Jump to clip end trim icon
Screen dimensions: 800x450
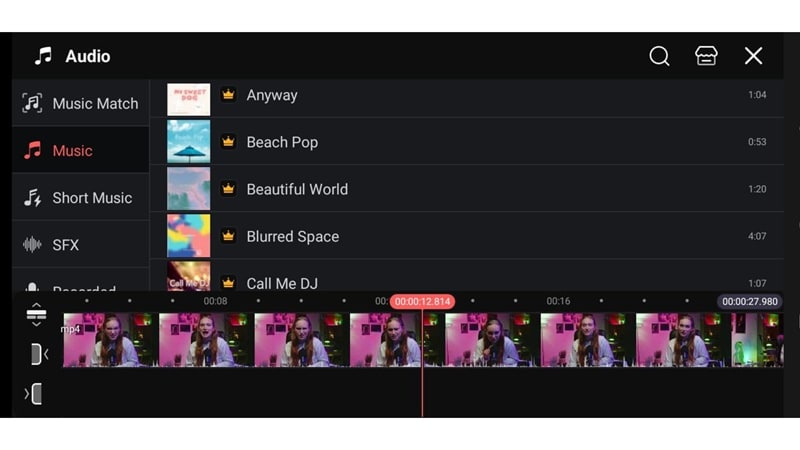pyautogui.click(x=34, y=394)
